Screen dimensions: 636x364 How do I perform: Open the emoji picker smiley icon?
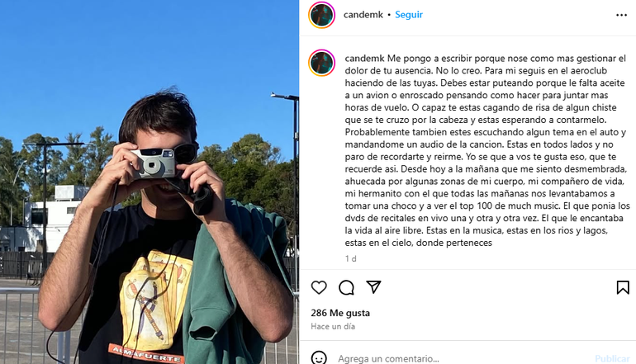pos(319,358)
